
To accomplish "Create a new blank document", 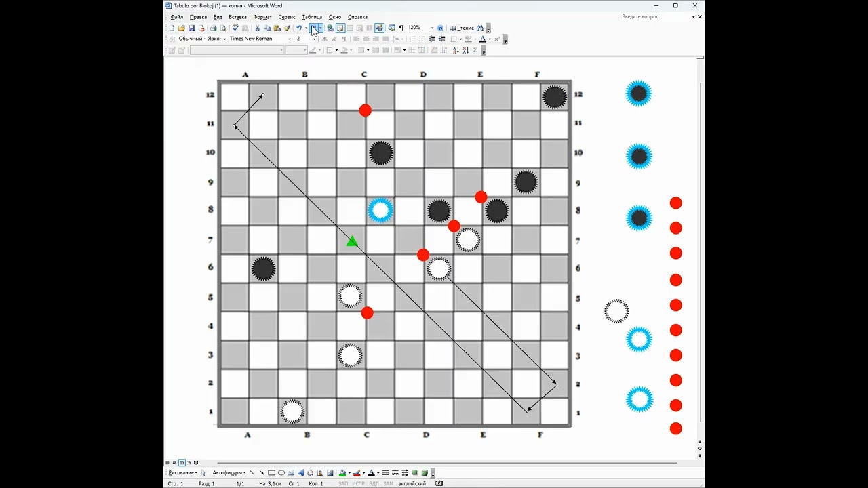I will point(171,28).
